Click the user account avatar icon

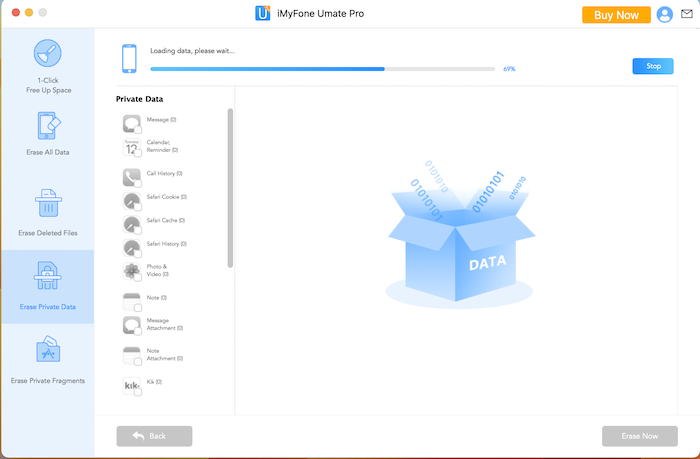click(x=664, y=15)
